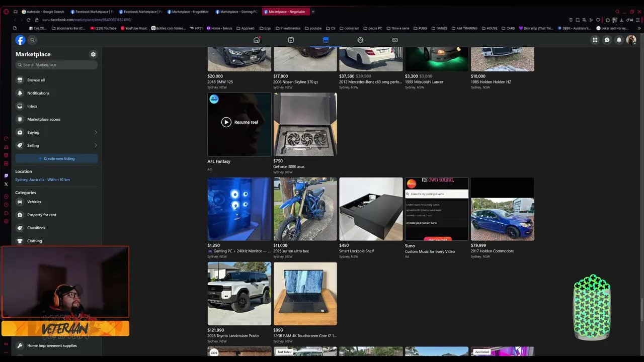Viewport: 644px width, 362px height.
Task: Open a new browser tab with plus button
Action: coord(313,12)
